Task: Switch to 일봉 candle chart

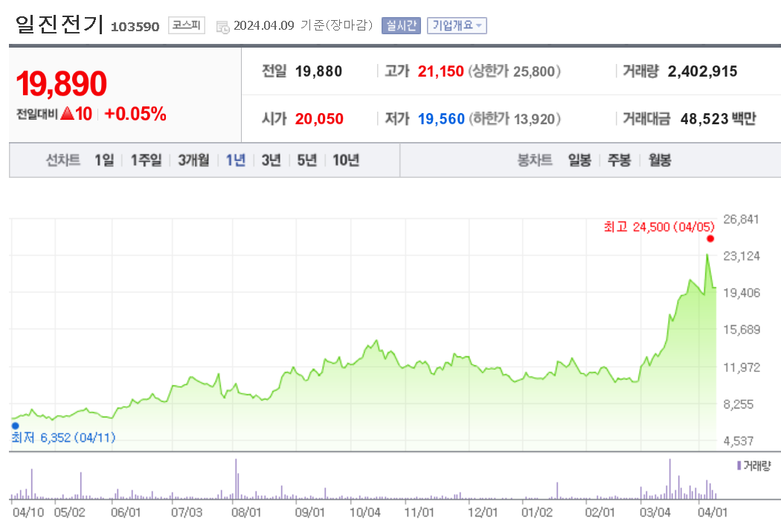Action: tap(579, 161)
